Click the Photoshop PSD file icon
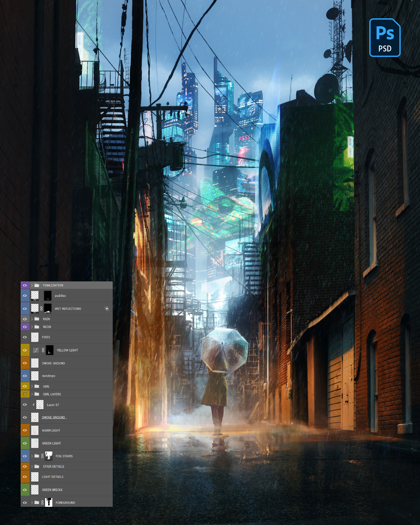This screenshot has width=420, height=525. click(385, 38)
